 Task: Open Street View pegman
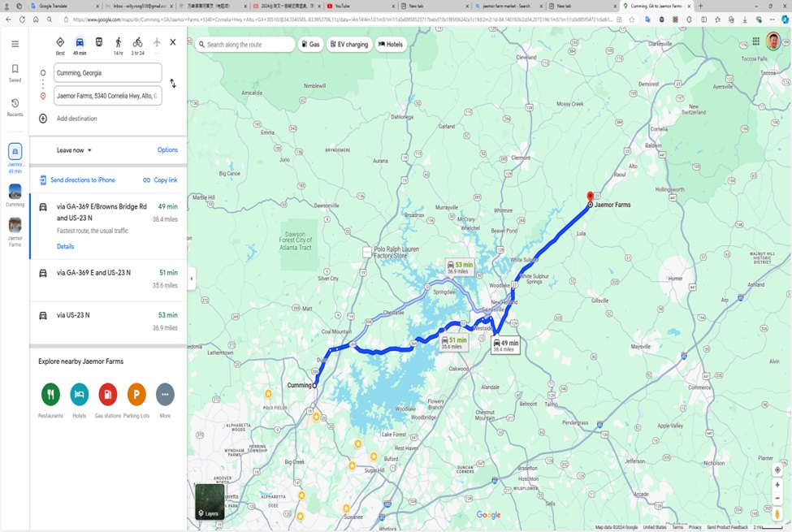click(777, 514)
